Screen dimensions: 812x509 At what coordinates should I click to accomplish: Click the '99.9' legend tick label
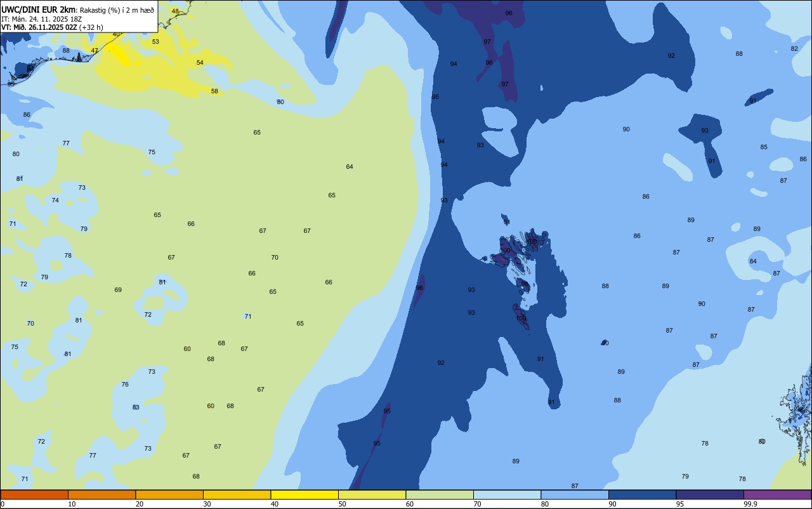coord(750,504)
